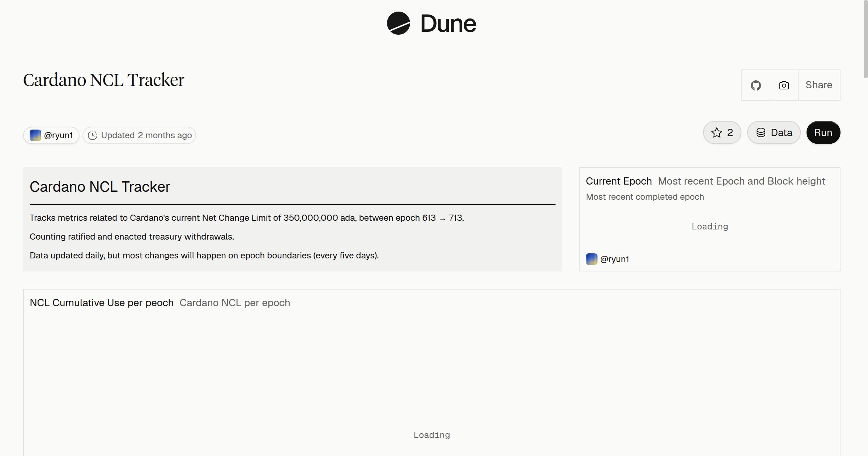
Task: Click 'Most recent Epoch and Block height' link
Action: click(741, 181)
